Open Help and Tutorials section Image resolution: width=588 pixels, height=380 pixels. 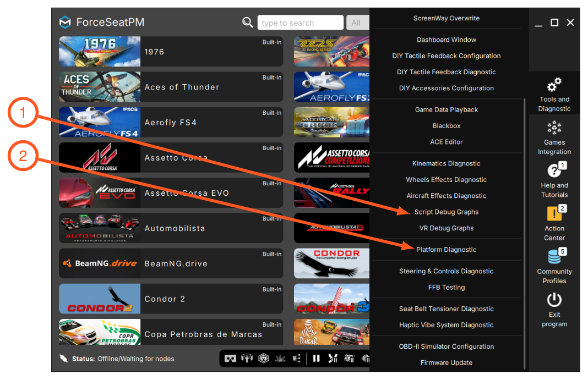554,180
